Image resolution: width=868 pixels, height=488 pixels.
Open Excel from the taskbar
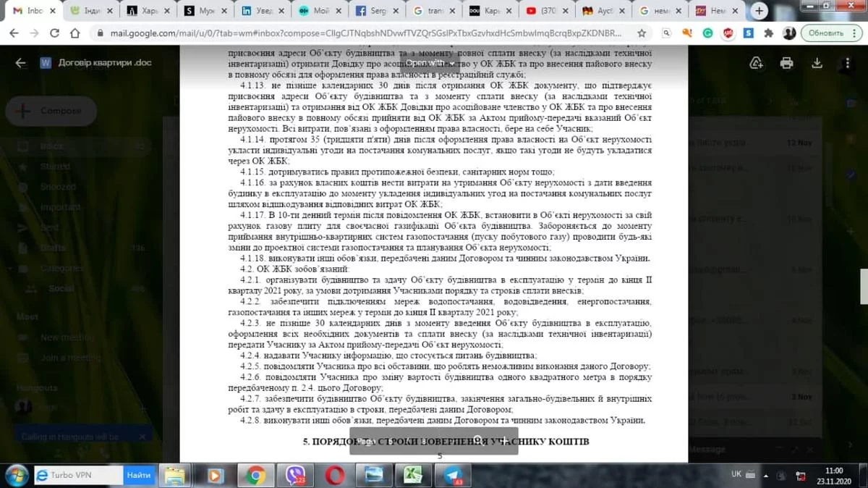(413, 475)
